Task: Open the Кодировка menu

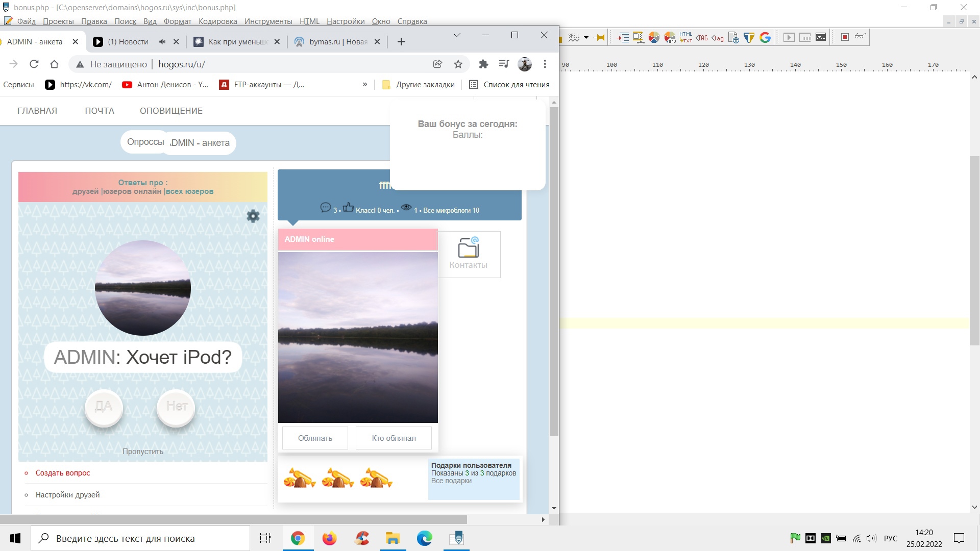Action: (x=217, y=21)
